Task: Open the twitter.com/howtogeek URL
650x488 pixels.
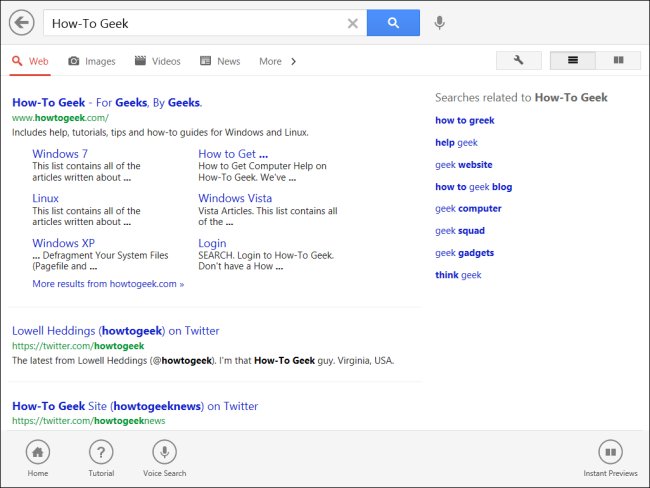Action: coord(78,346)
